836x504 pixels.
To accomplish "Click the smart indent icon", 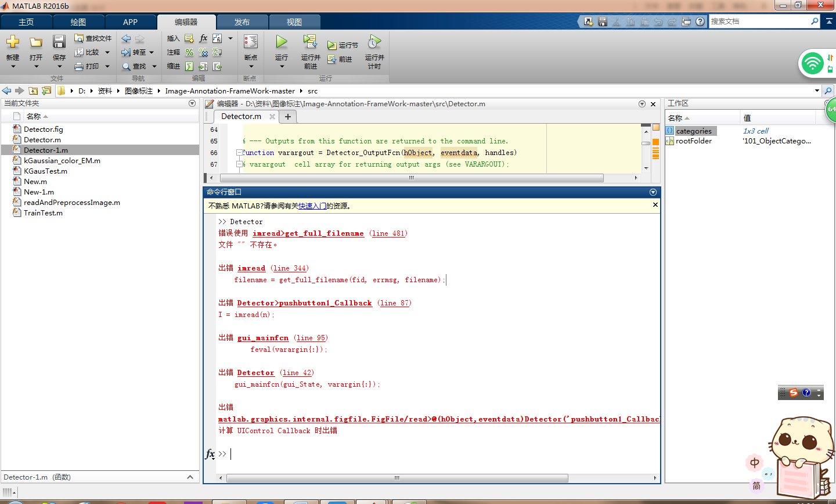I will click(189, 66).
